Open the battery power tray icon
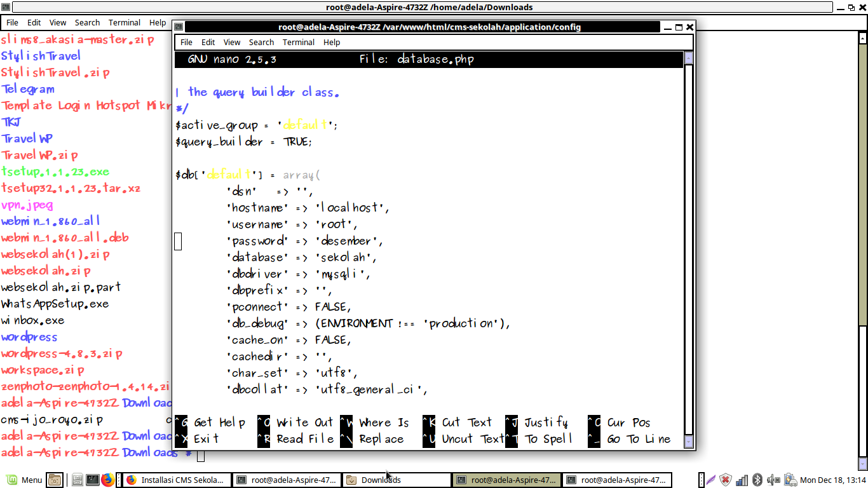 790,480
